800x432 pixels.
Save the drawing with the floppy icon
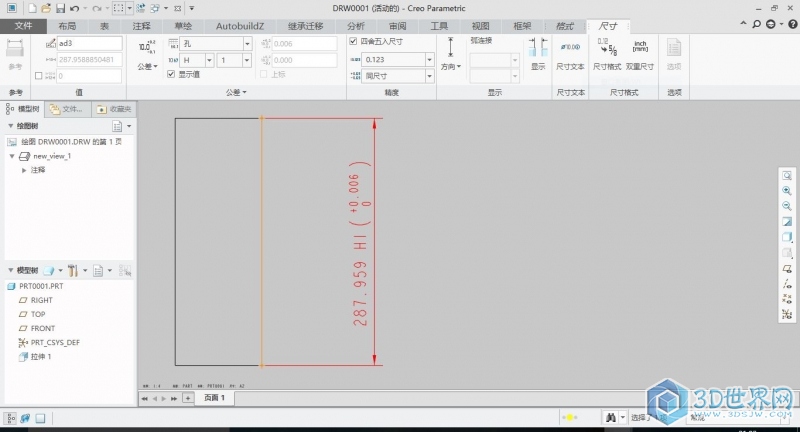pos(60,8)
